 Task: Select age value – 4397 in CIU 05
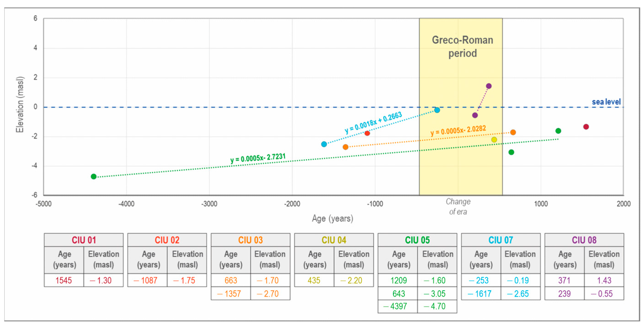(395, 306)
